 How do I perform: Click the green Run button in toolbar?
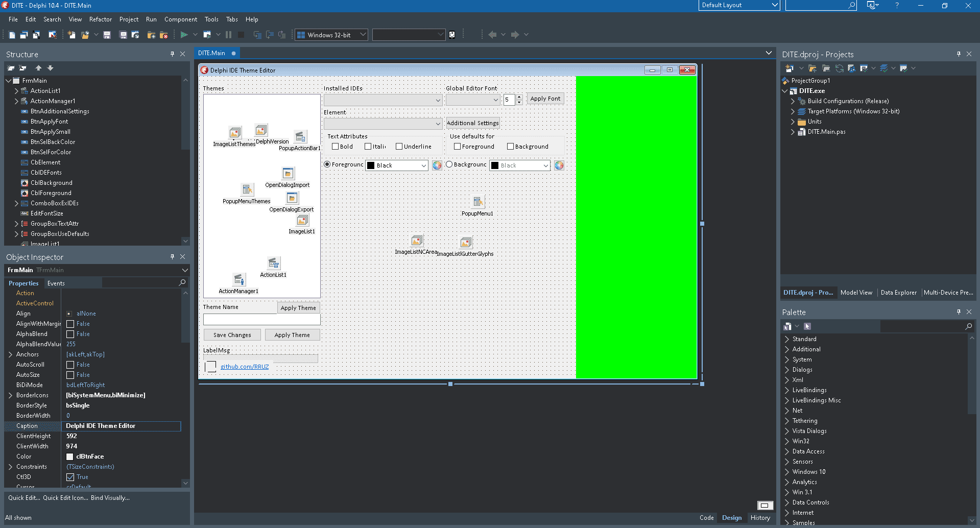click(184, 35)
